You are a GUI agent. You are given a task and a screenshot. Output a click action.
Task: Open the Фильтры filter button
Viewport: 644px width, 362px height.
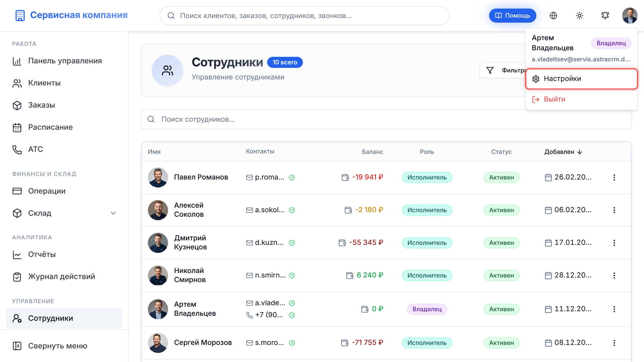tap(503, 70)
